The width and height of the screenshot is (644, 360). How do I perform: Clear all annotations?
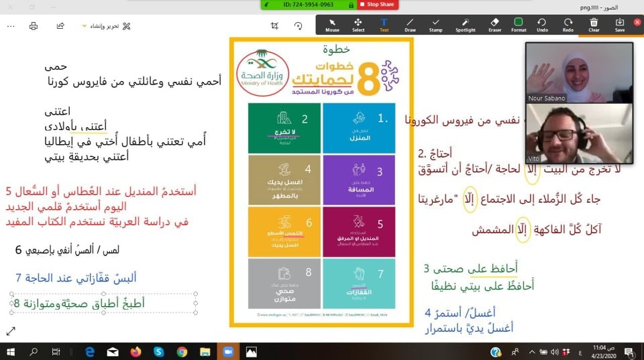594,24
